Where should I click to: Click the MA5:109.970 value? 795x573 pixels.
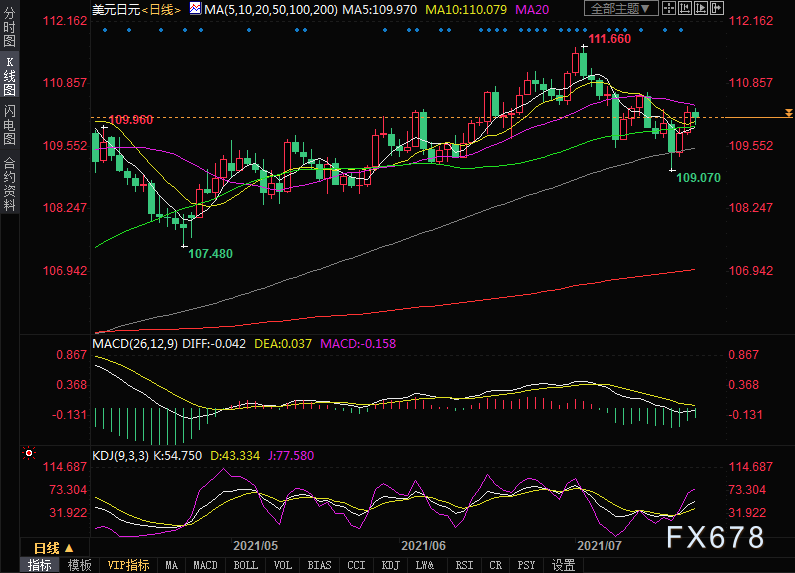tap(380, 9)
